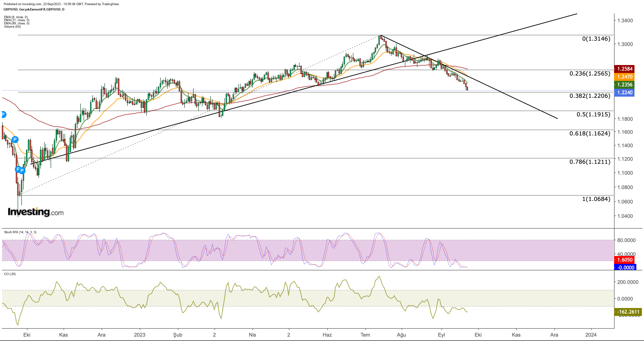This screenshot has width=644, height=341.
Task: Select the 0(1.3146) Fibonacci level label
Action: (x=596, y=39)
